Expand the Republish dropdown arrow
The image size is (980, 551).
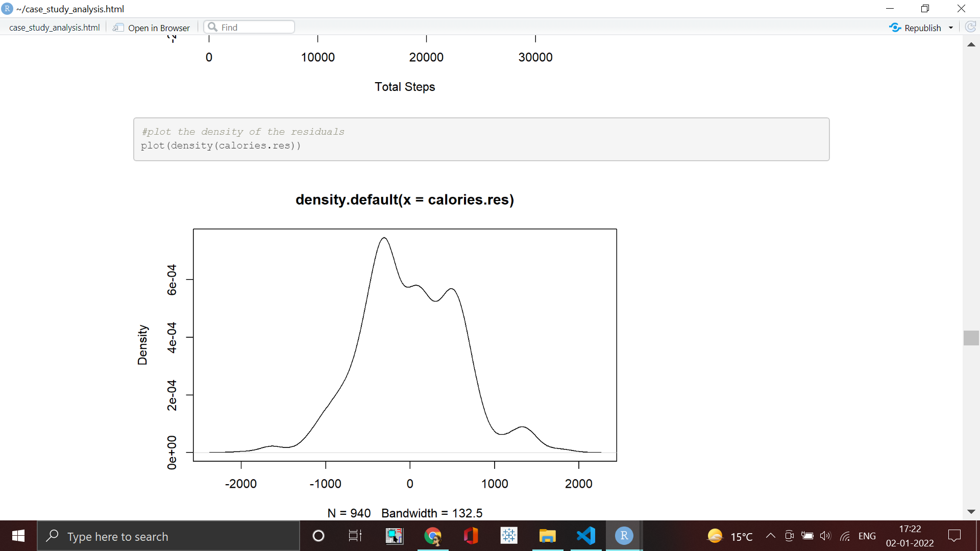coord(951,28)
